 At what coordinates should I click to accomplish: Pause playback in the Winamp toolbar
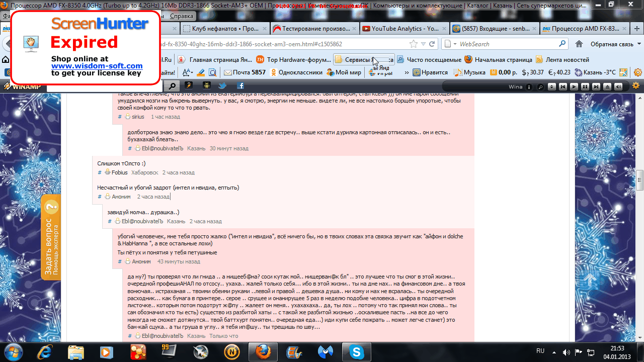pos(585,86)
